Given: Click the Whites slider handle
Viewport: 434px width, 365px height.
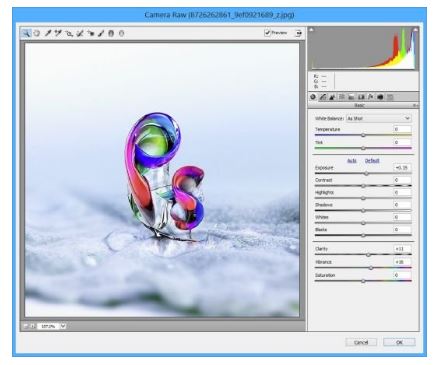Looking at the screenshot, I should pos(363,223).
